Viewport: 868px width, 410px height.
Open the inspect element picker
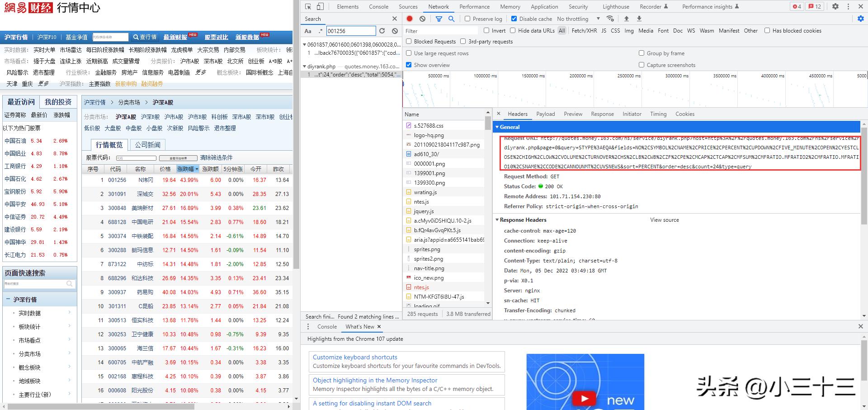point(308,6)
